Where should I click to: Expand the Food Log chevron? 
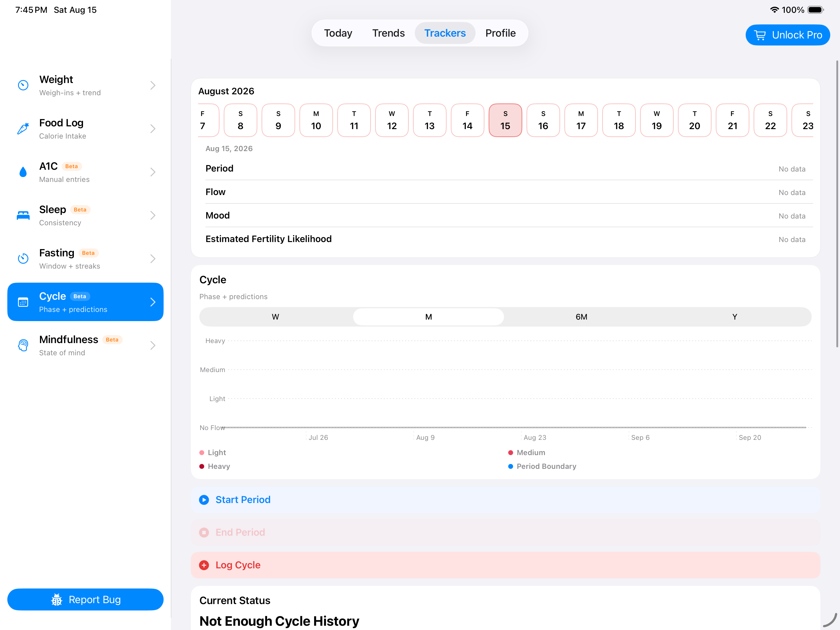tap(153, 129)
